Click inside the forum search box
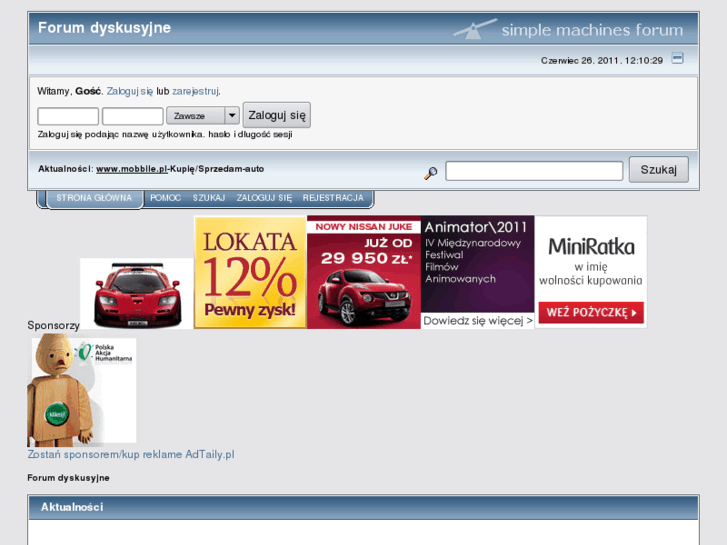Image resolution: width=727 pixels, height=545 pixels. point(534,171)
